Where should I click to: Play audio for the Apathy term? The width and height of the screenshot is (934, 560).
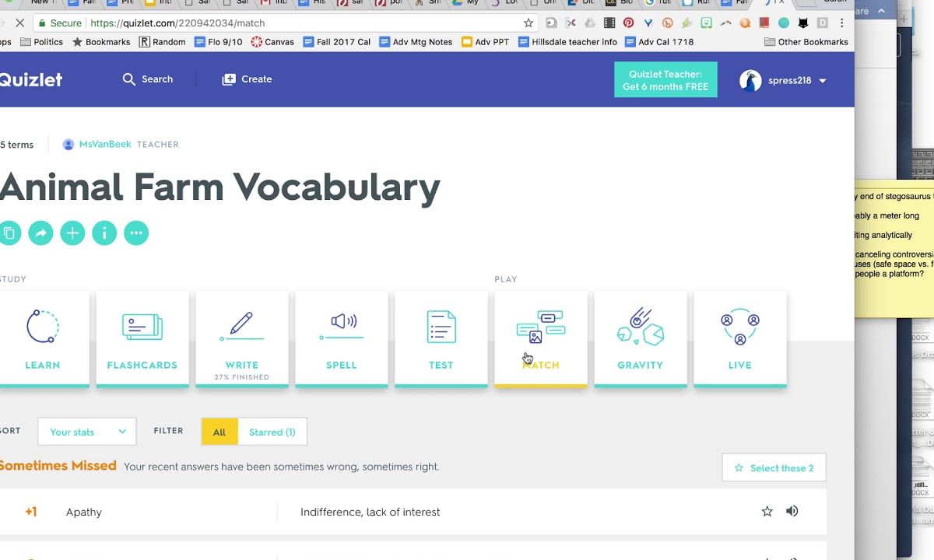(792, 511)
